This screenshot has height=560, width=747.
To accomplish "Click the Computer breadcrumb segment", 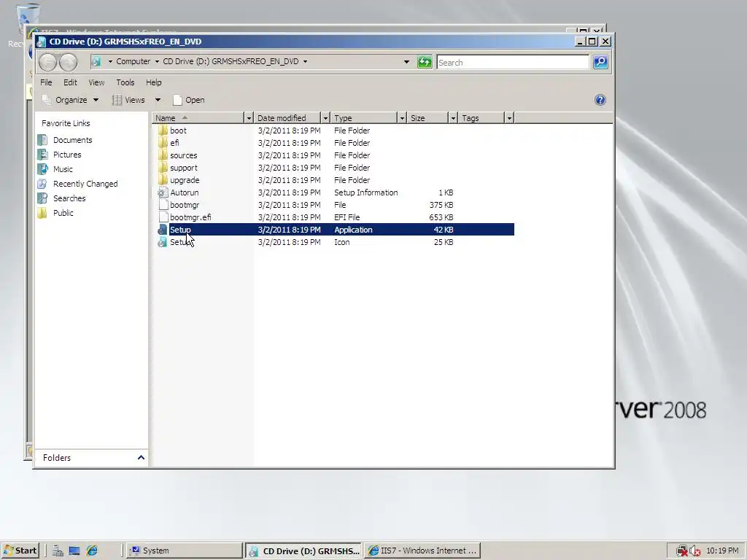I will click(x=133, y=61).
